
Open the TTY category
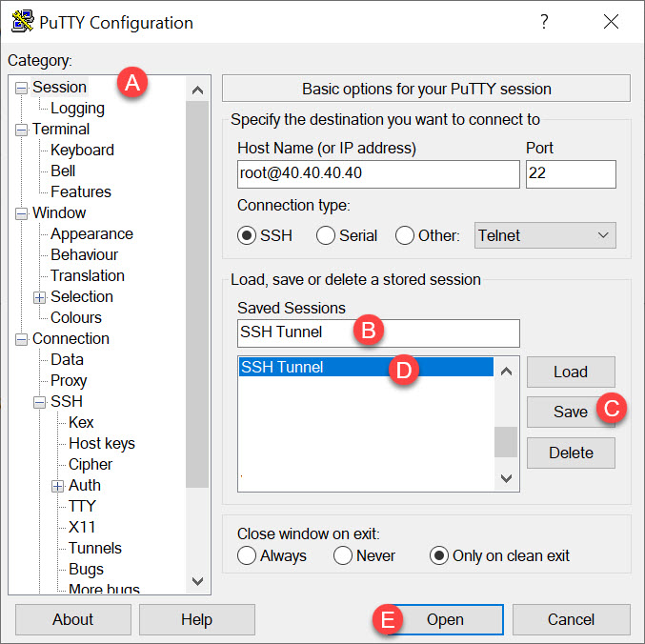(82, 507)
